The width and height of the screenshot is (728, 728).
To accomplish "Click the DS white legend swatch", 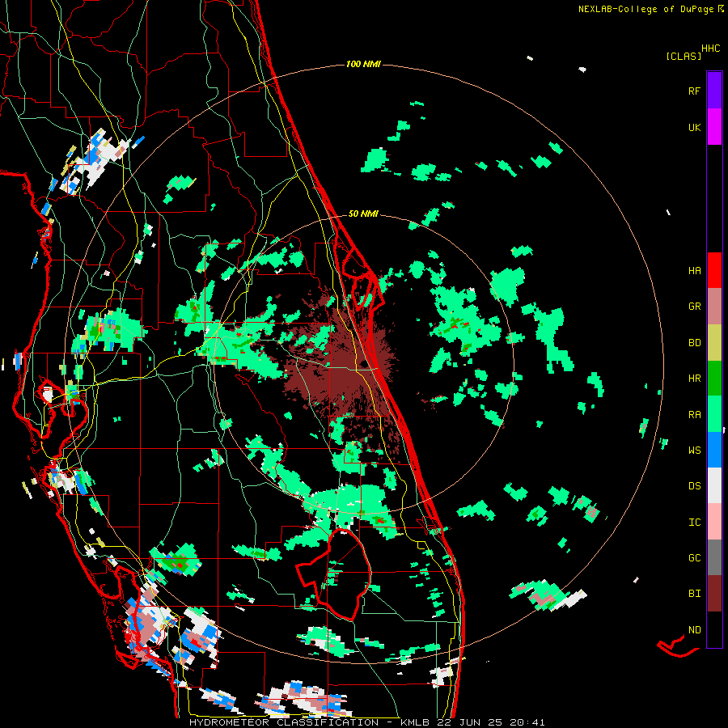I will pos(714,485).
